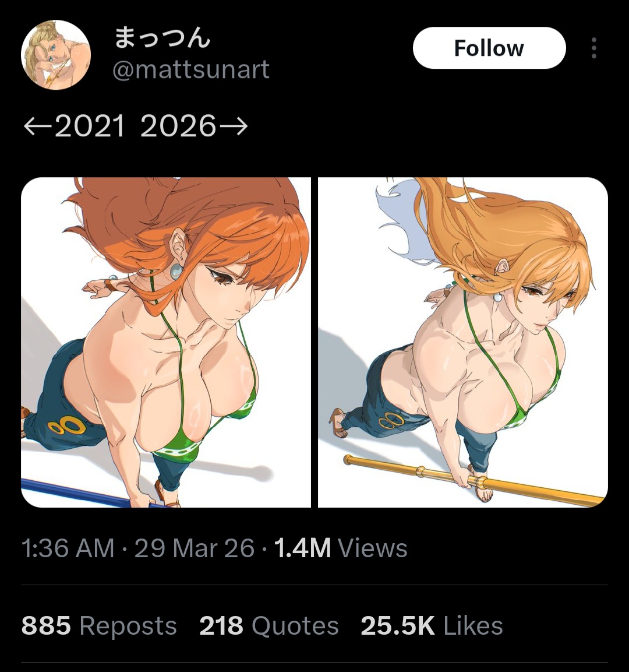Click the ←2021 text in the post

coord(73,126)
